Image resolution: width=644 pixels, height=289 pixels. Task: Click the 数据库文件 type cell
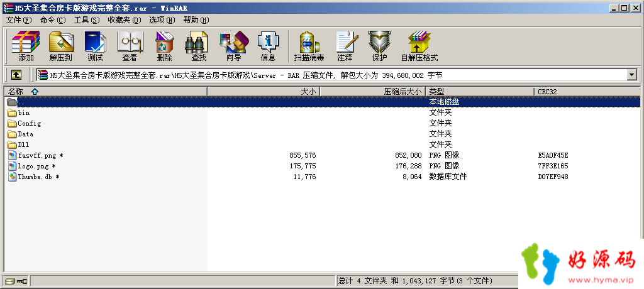point(448,177)
